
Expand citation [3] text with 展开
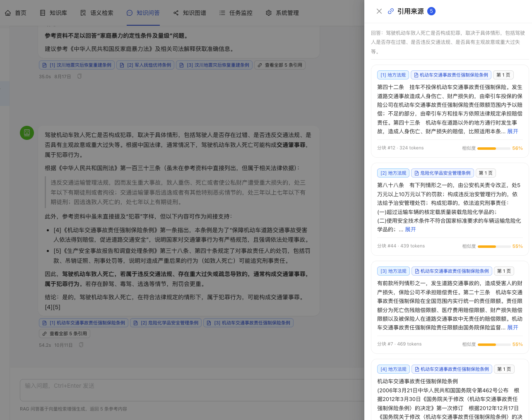(513, 327)
